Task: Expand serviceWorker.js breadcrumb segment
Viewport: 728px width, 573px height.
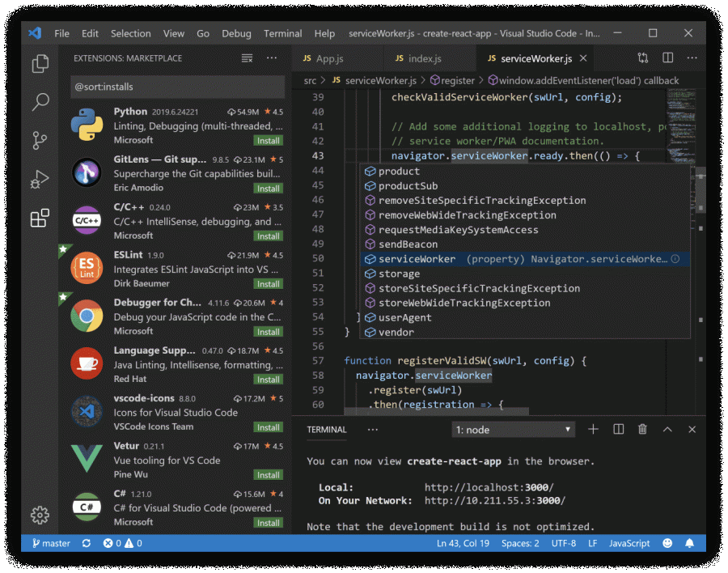Action: point(375,80)
